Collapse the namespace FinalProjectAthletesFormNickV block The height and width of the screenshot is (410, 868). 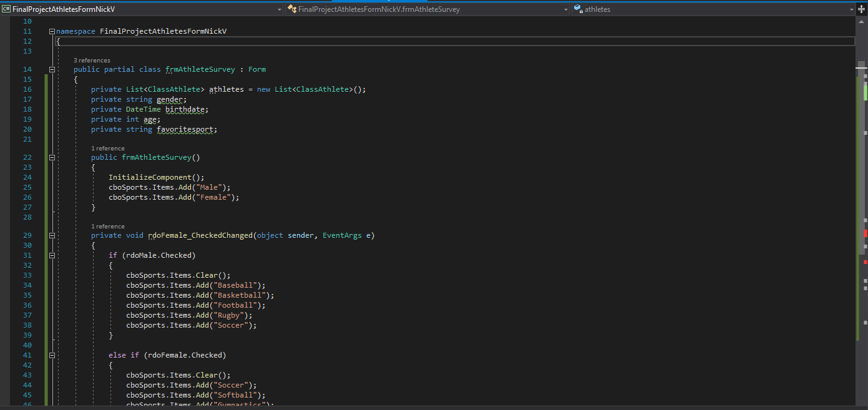(52, 31)
